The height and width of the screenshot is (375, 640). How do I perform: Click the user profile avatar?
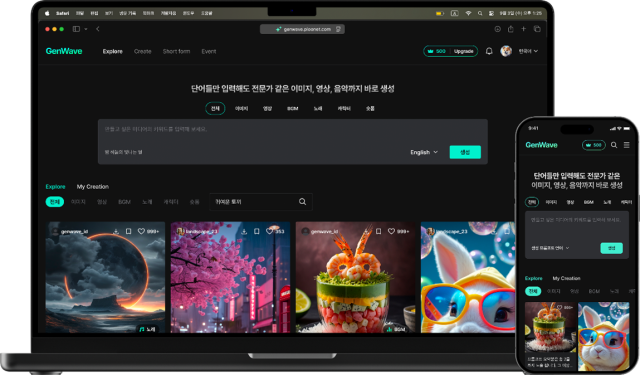click(x=506, y=51)
